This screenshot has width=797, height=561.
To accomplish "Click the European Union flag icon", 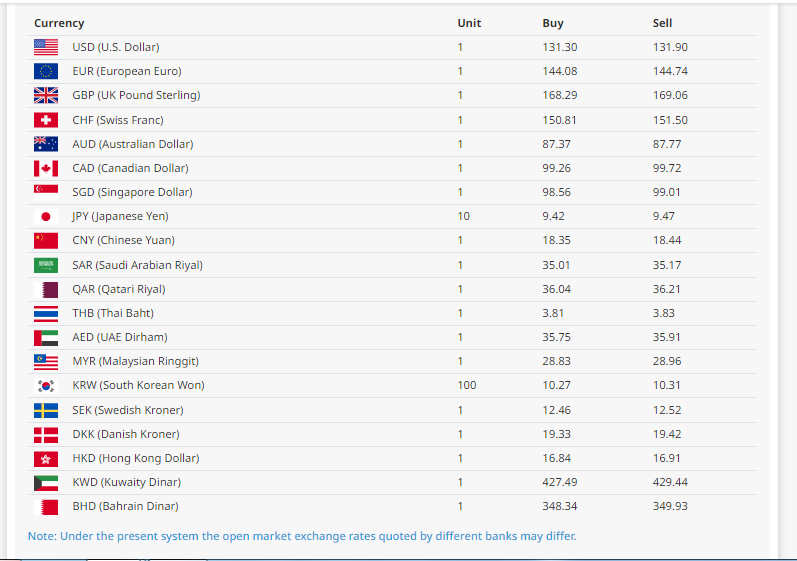I will pos(46,71).
